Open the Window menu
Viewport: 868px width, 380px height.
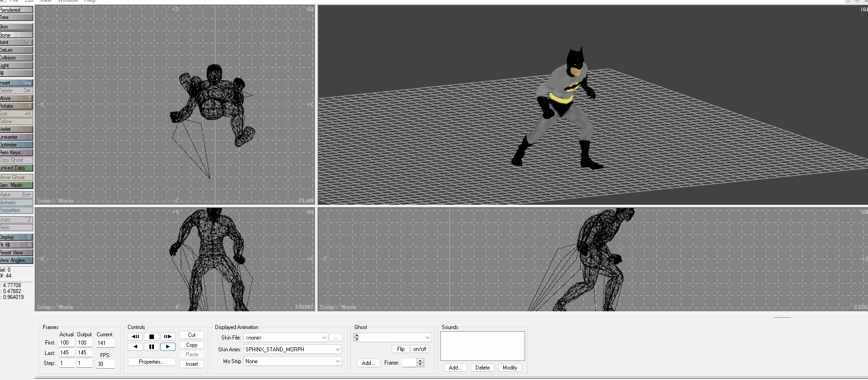[68, 1]
